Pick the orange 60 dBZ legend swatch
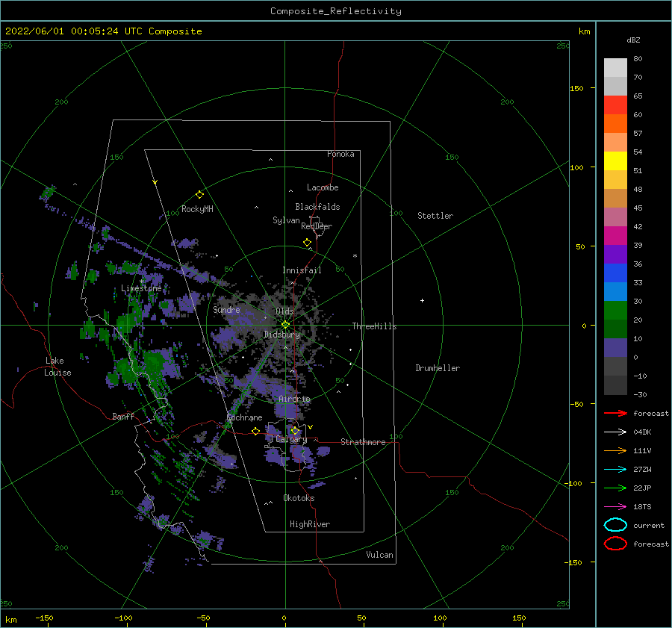Viewport: 672px width, 628px height. (x=615, y=123)
